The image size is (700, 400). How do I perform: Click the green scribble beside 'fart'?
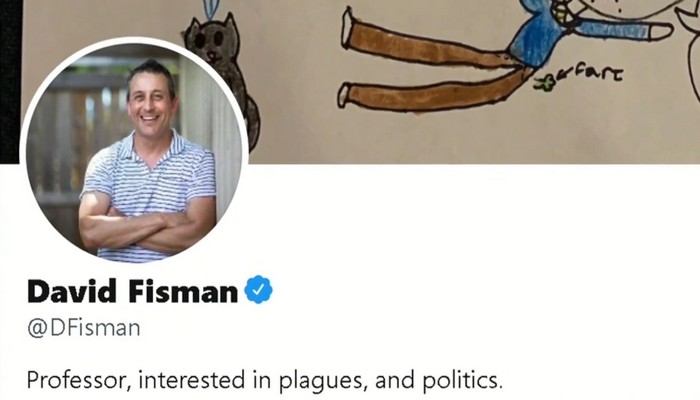pyautogui.click(x=545, y=83)
